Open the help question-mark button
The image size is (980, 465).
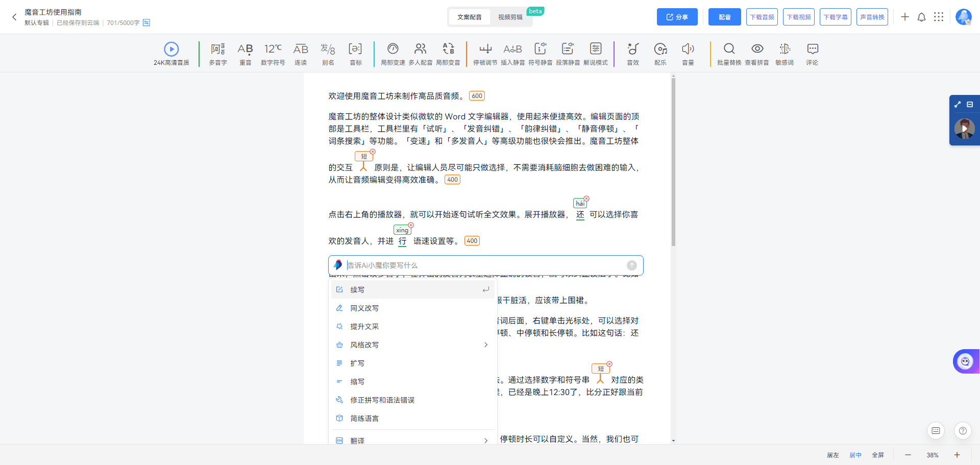[963, 431]
